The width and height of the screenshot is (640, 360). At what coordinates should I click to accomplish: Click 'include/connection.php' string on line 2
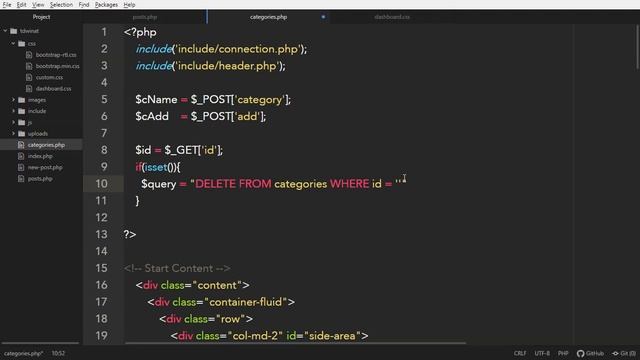[238, 49]
